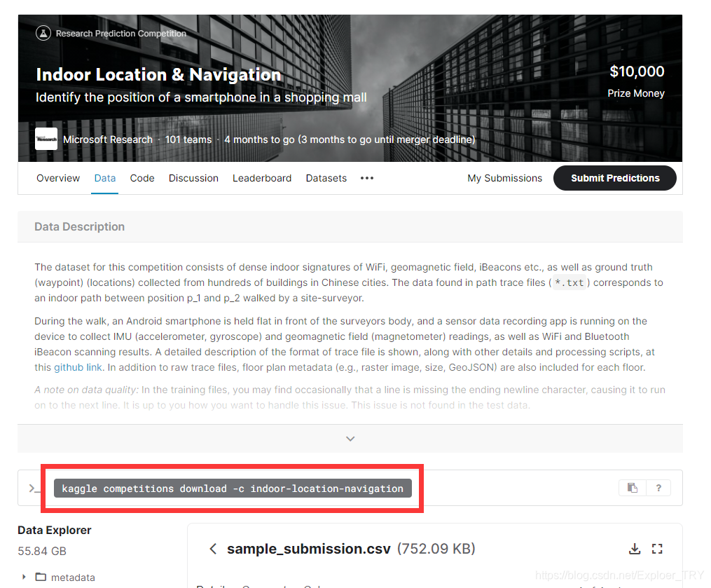
Task: Click the 55.84 GB size label
Action: [x=42, y=551]
